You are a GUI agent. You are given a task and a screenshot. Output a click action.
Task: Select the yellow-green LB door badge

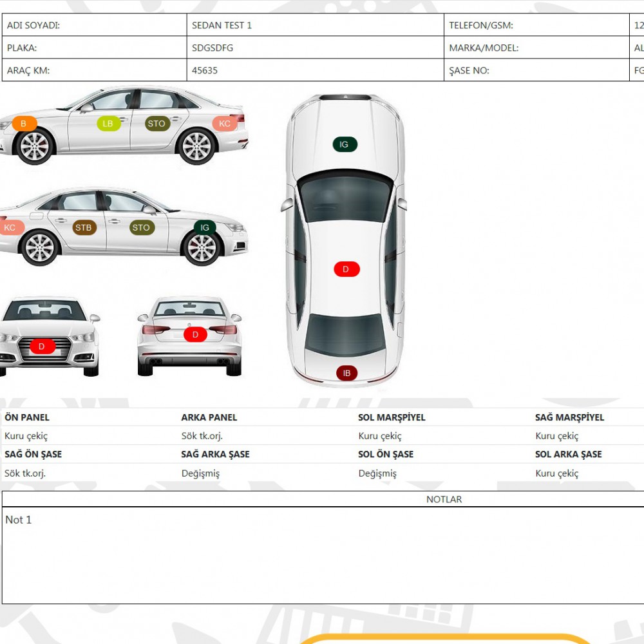coord(108,124)
